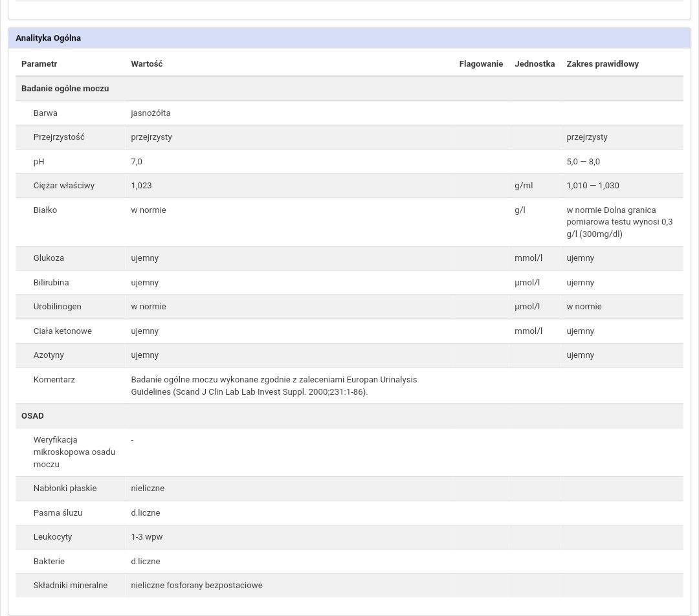
Task: Select the Leukocyty value 1-3 wpw
Action: point(146,537)
